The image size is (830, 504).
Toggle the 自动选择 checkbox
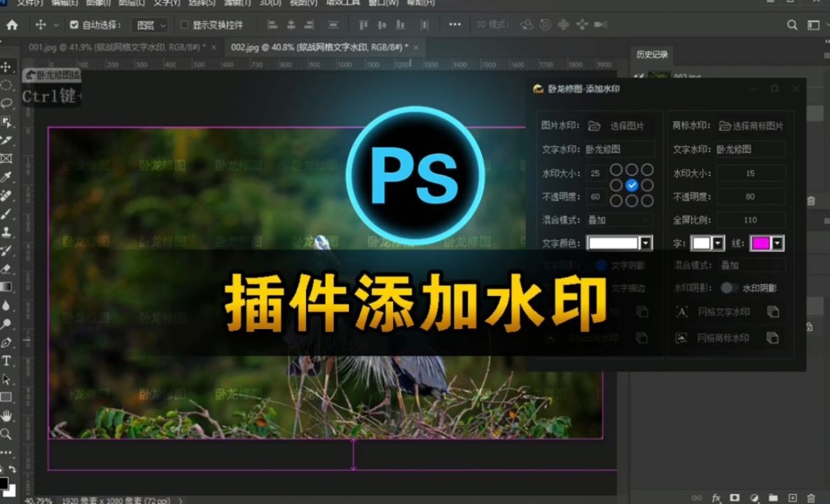pos(74,24)
